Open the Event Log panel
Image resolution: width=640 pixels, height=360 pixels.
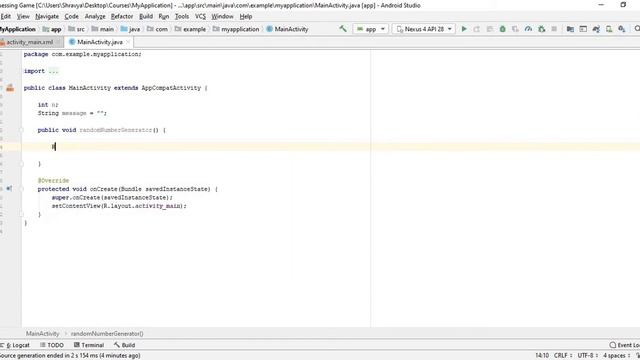pos(624,345)
